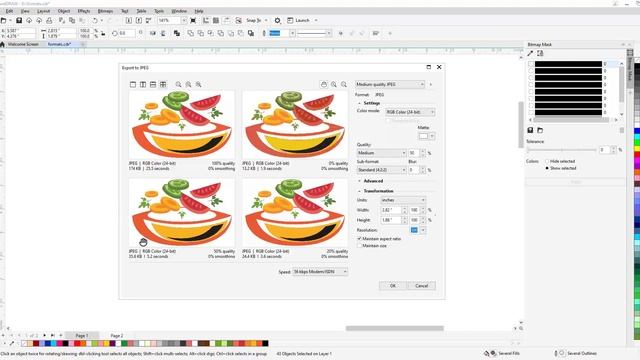Open the Sub-format Standard (4:2:2) dropdown
This screenshot has width=640, height=360.
tap(381, 170)
